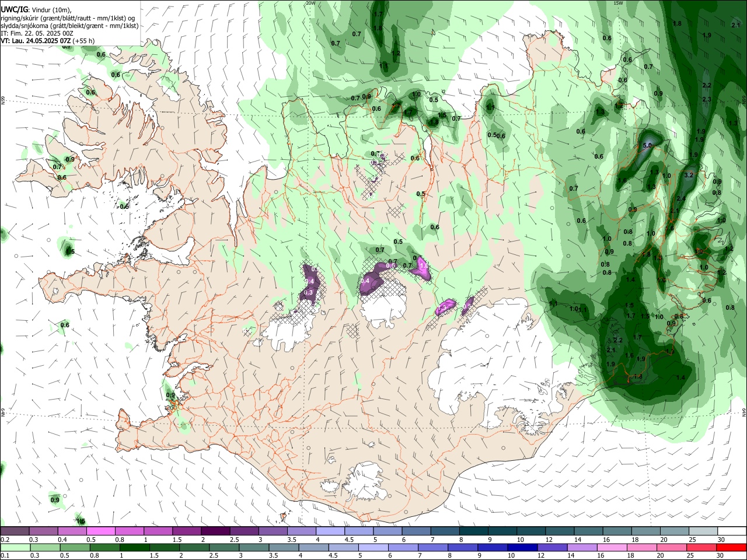
Task: Select the 'rigning/skúrir' legend description line
Action: [x=68, y=18]
